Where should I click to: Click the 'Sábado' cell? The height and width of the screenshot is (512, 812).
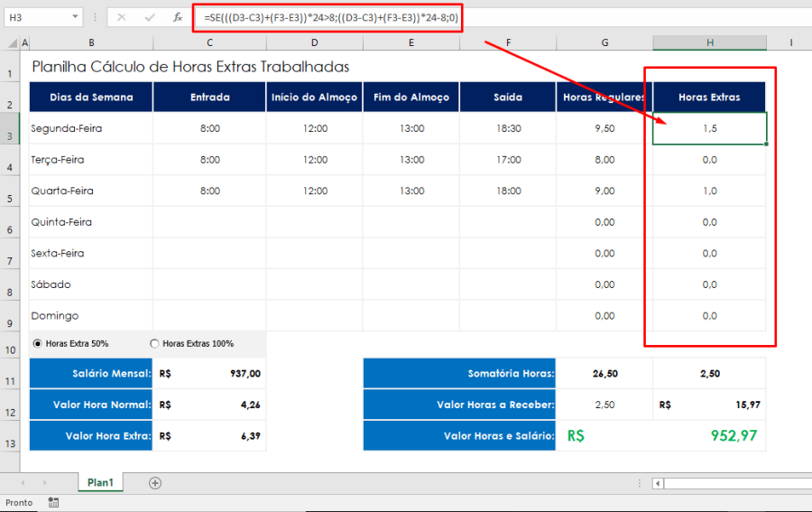(91, 284)
